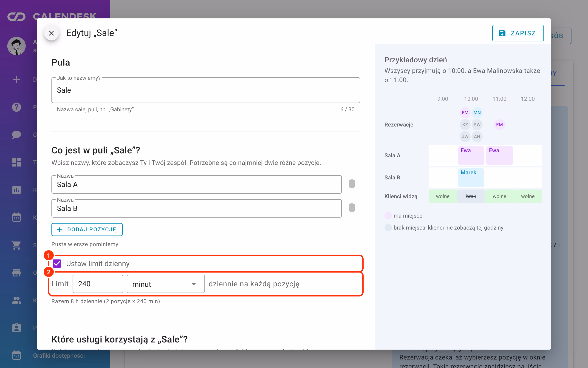Click the plus icon in sidebar
Viewport: 588px width, 368px height.
[17, 80]
